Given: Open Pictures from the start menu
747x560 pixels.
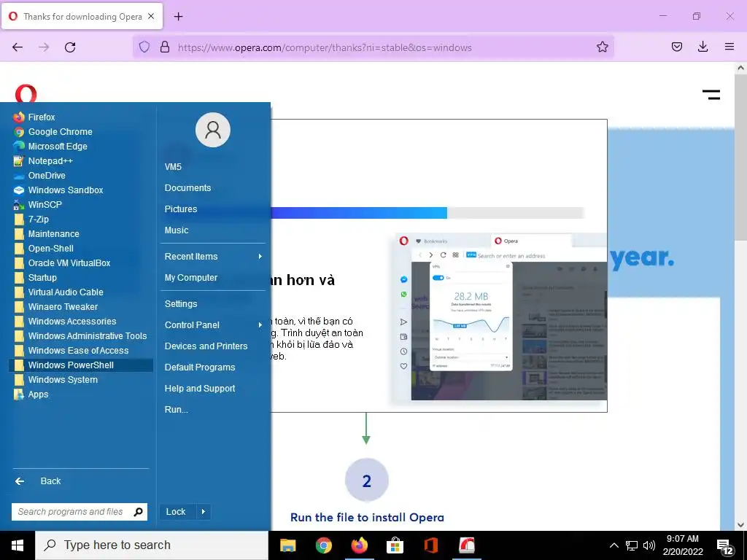Looking at the screenshot, I should click(181, 209).
